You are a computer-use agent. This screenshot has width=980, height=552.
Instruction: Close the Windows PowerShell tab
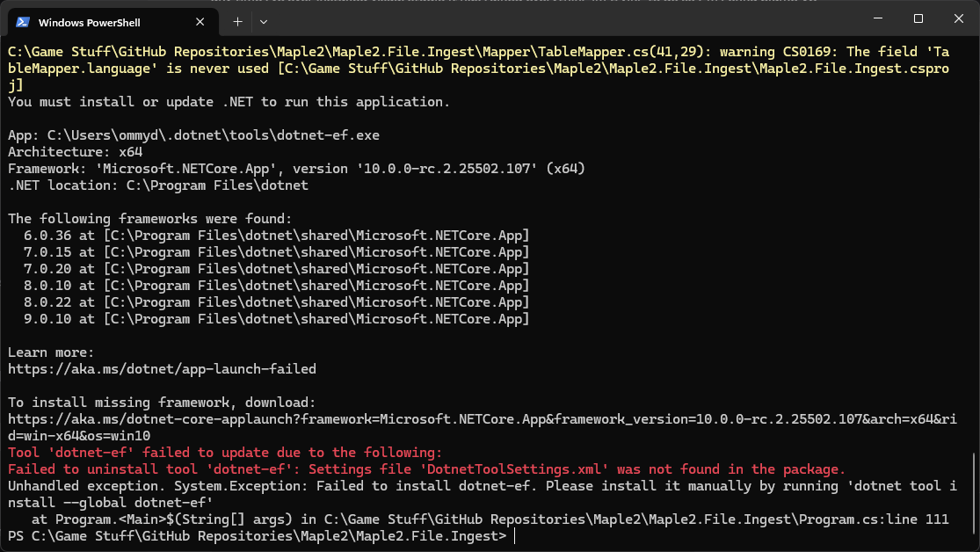point(200,22)
